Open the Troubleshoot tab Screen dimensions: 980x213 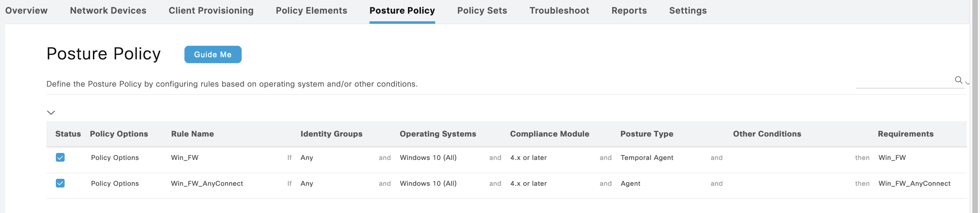[559, 10]
